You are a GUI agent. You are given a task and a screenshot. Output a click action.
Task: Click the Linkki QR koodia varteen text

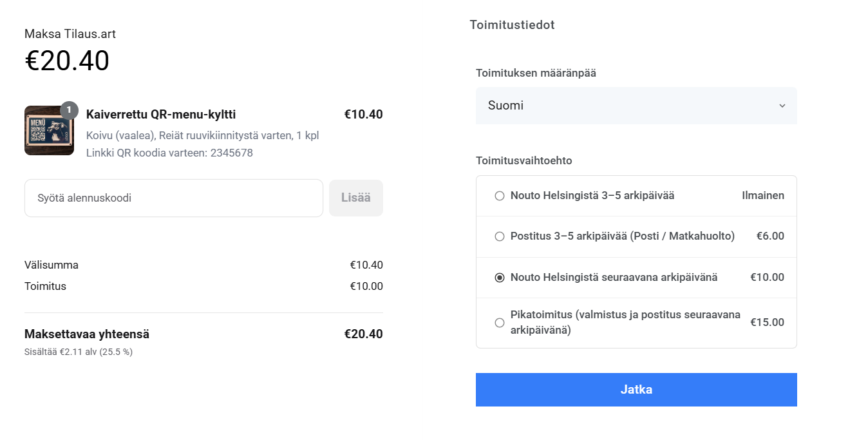[x=169, y=153]
